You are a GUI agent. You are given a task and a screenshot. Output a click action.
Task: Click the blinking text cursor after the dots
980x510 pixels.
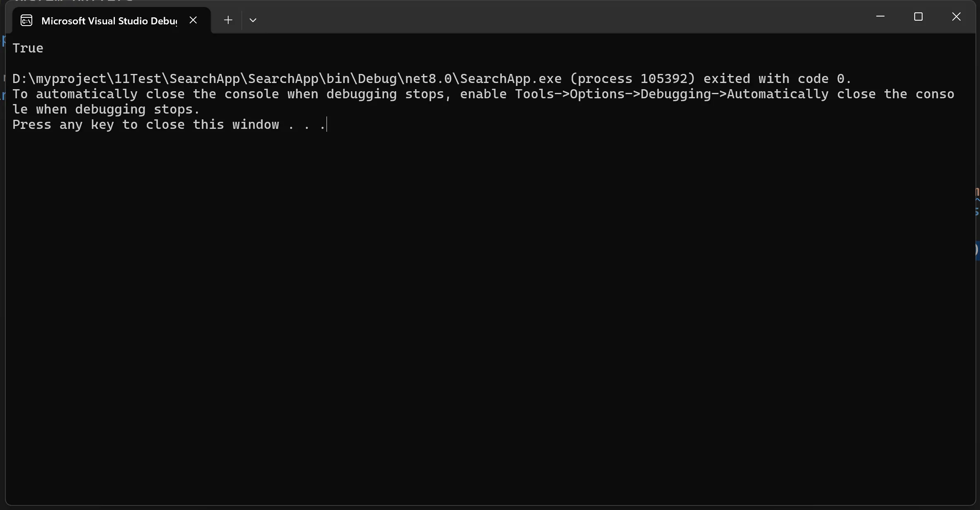click(x=327, y=125)
